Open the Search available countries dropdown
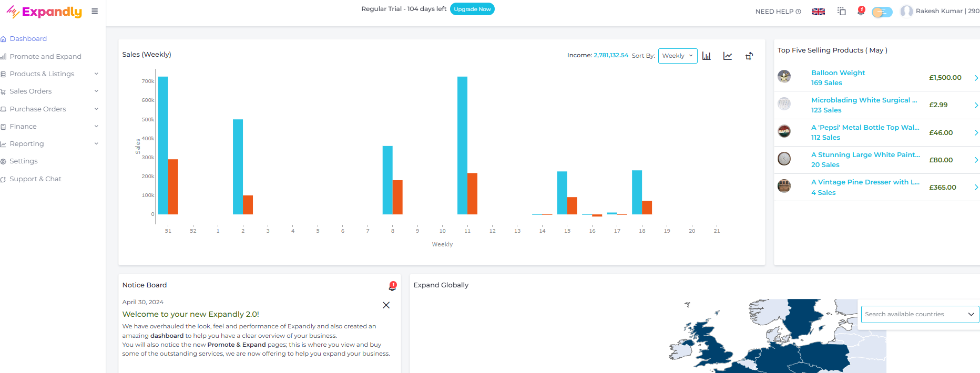 click(x=919, y=314)
